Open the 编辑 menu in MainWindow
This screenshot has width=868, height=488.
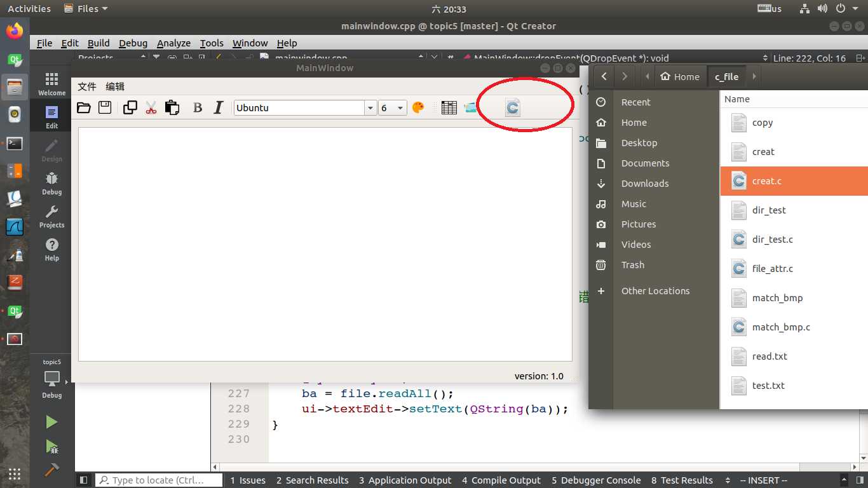click(x=115, y=86)
